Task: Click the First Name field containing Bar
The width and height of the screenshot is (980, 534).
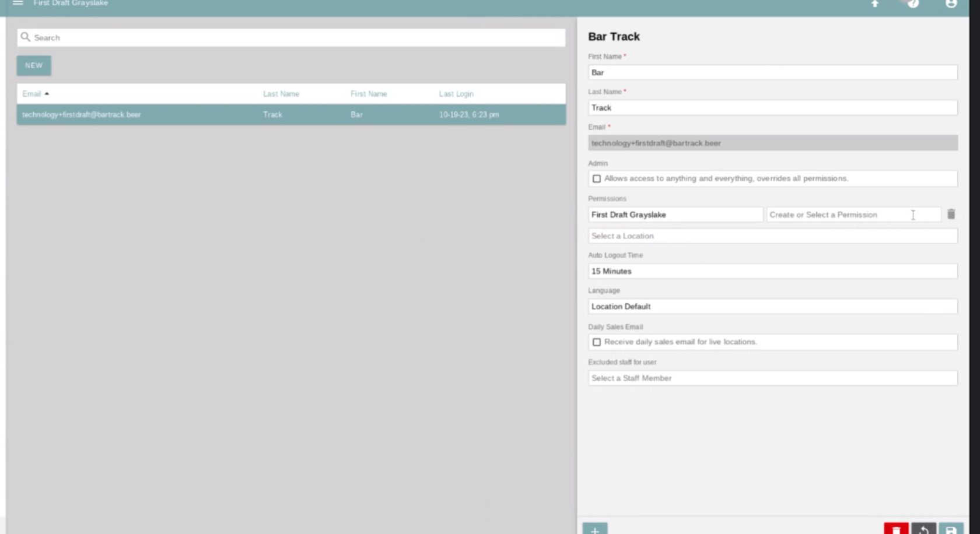Action: 773,73
